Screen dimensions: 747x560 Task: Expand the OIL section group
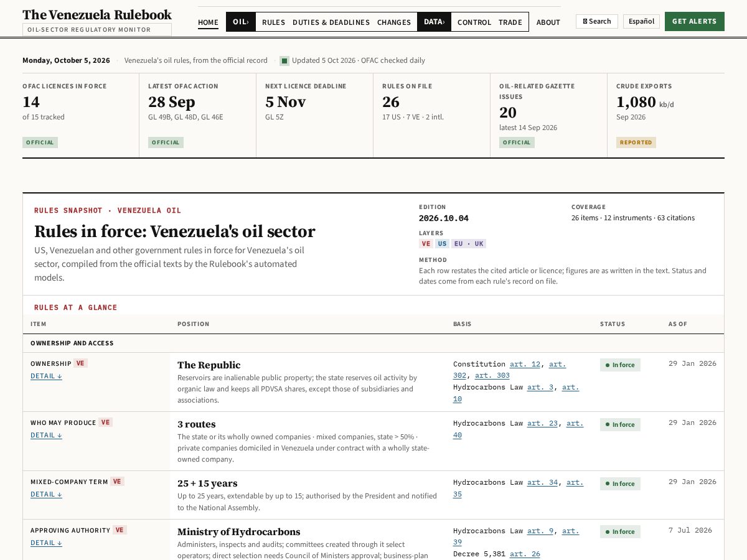241,22
